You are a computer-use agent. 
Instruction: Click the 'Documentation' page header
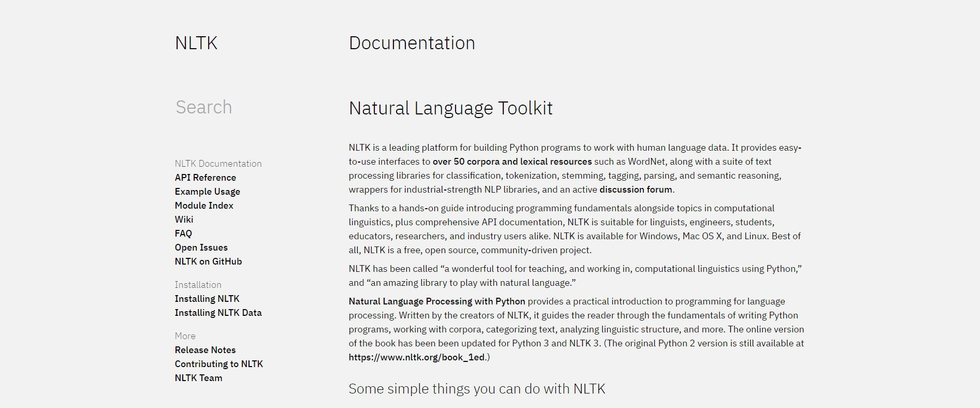(412, 43)
